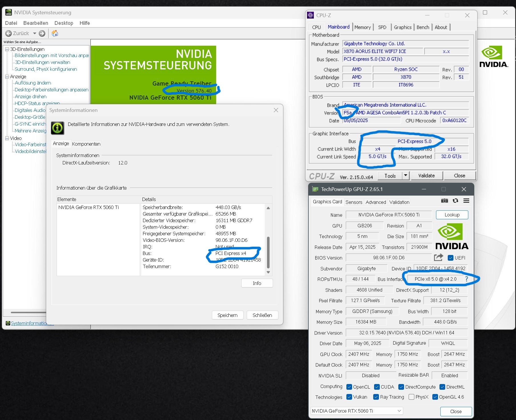This screenshot has height=420, width=516.
Task: Take GPU-Z screenshot with camera icon
Action: [x=445, y=201]
